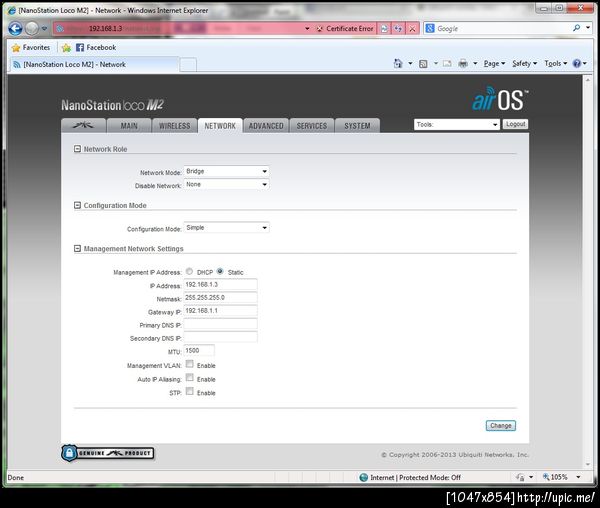Enable the Management VLAN checkbox
The height and width of the screenshot is (508, 600).
[x=189, y=364]
